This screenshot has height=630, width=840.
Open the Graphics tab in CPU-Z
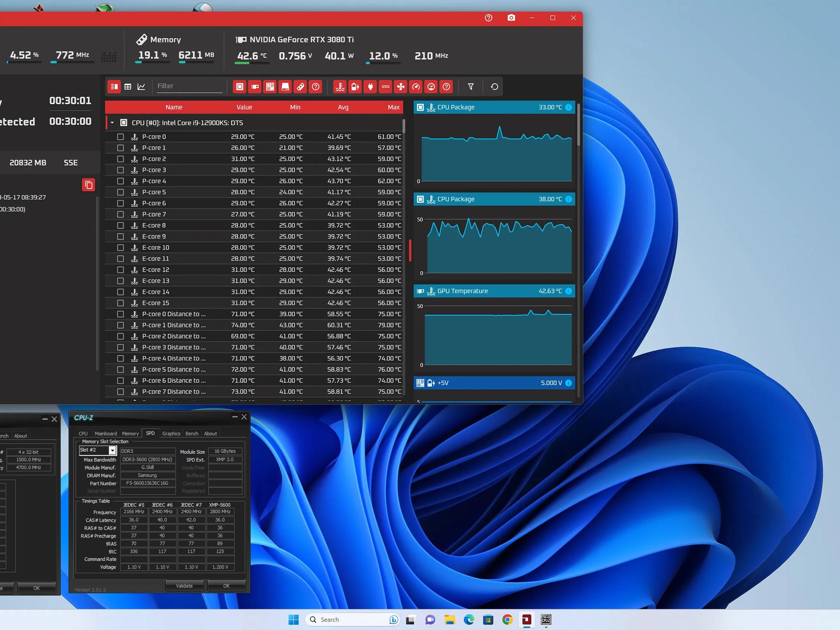pos(171,434)
